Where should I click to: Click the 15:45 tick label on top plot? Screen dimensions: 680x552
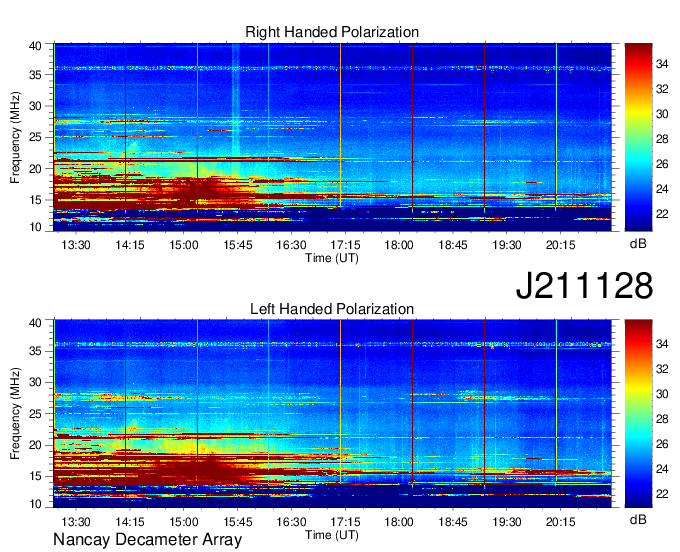point(238,245)
